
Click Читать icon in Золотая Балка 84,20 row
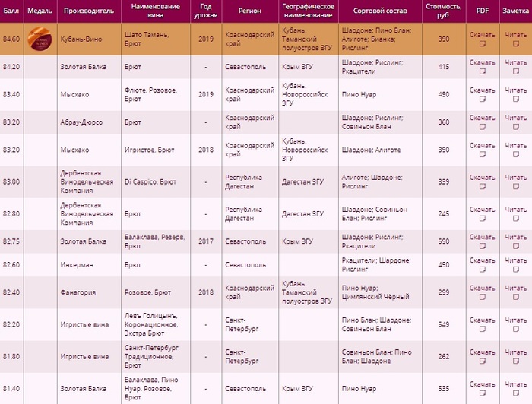pos(516,71)
